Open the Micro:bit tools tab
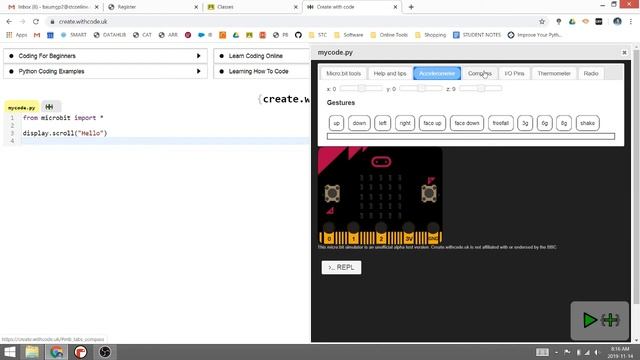This screenshot has width=640, height=360. coord(343,73)
